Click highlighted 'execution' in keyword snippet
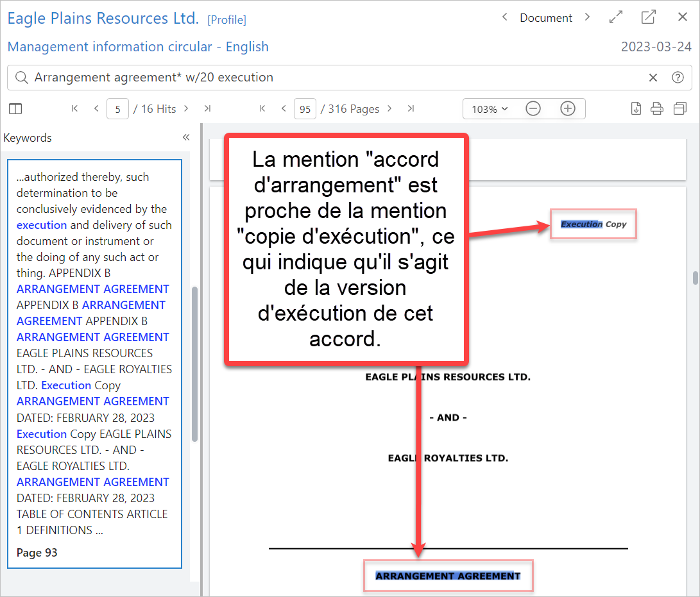The image size is (700, 597). pos(42,225)
